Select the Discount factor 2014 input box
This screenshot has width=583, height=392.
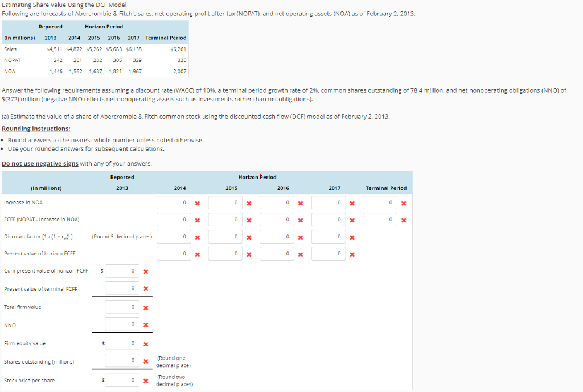174,236
